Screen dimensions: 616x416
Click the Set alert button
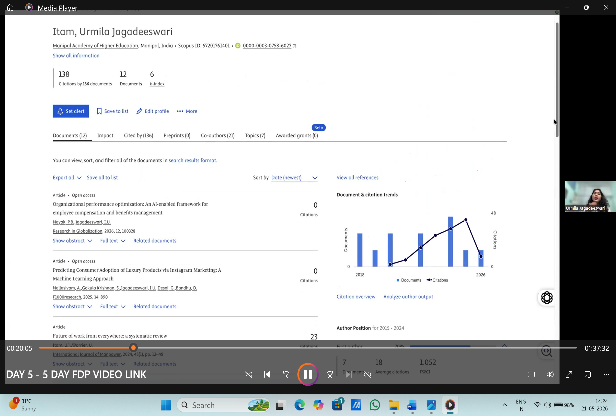click(x=71, y=111)
